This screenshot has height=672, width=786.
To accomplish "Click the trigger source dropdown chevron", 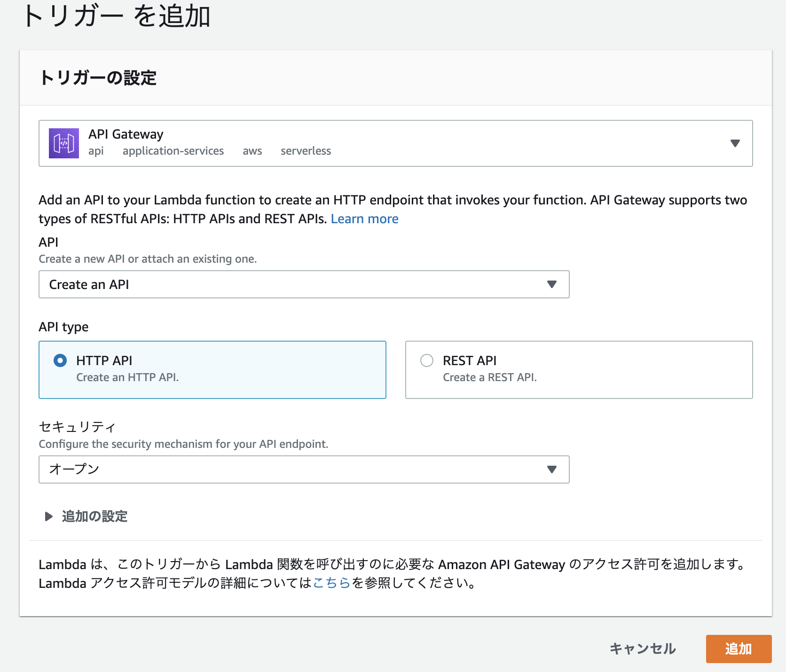I will [735, 143].
